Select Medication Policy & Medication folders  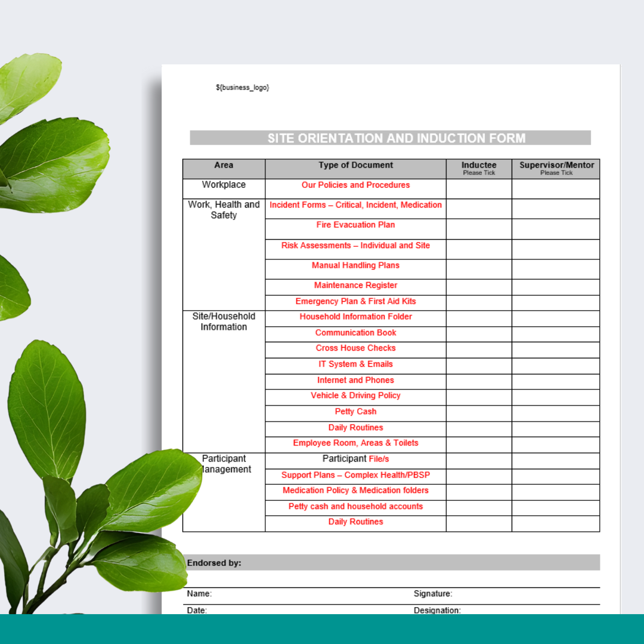[x=355, y=490]
